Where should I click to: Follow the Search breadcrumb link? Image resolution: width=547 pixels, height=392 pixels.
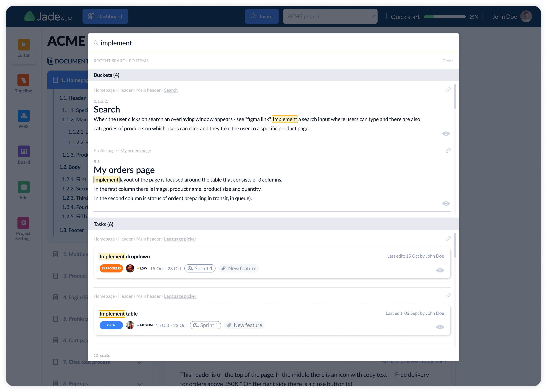click(x=171, y=90)
